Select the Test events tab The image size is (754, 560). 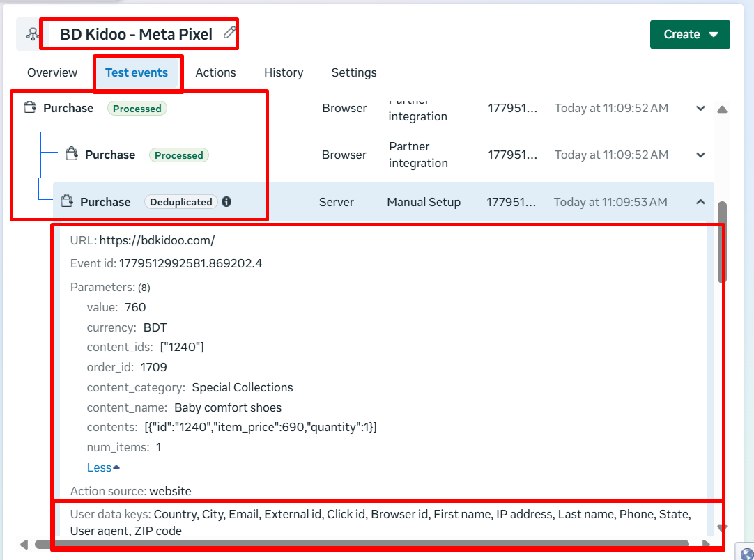(137, 72)
